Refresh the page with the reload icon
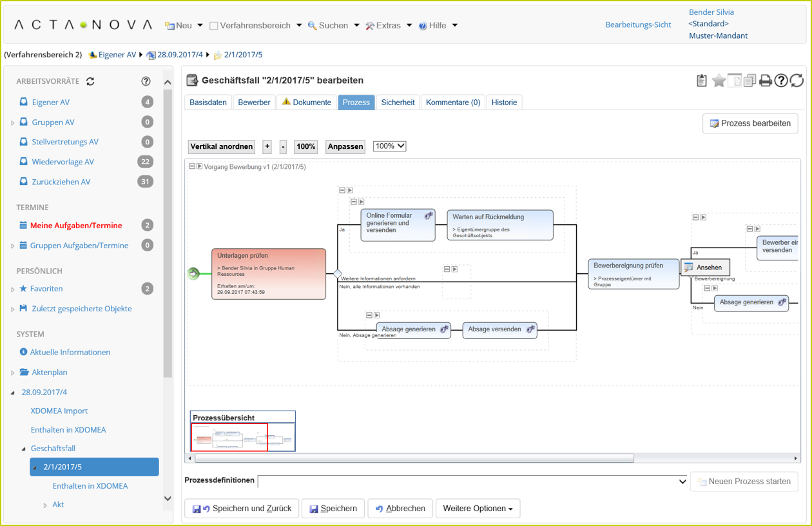The height and width of the screenshot is (526, 812). [x=797, y=81]
